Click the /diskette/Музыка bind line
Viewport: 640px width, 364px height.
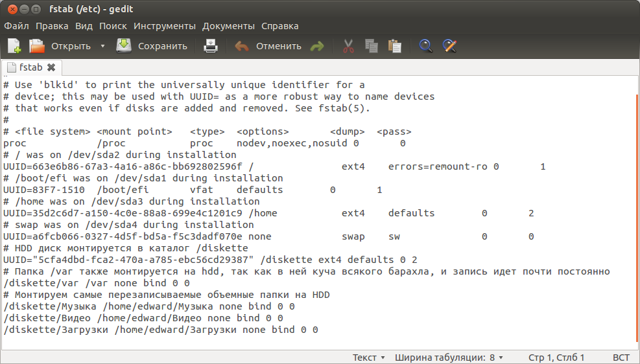tap(149, 306)
